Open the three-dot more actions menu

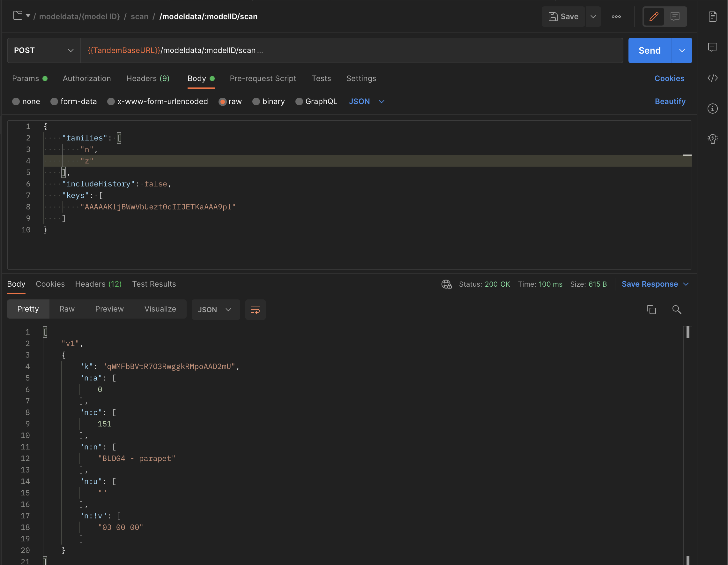point(616,16)
